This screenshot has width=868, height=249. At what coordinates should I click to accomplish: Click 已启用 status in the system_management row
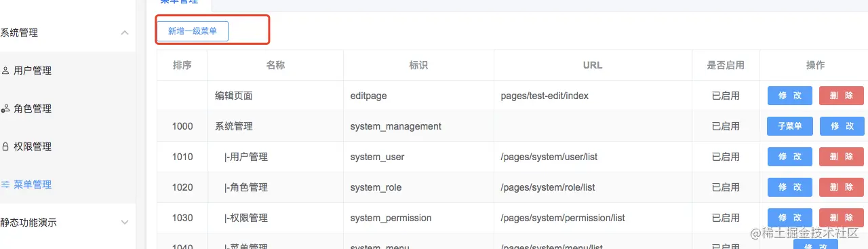(726, 126)
